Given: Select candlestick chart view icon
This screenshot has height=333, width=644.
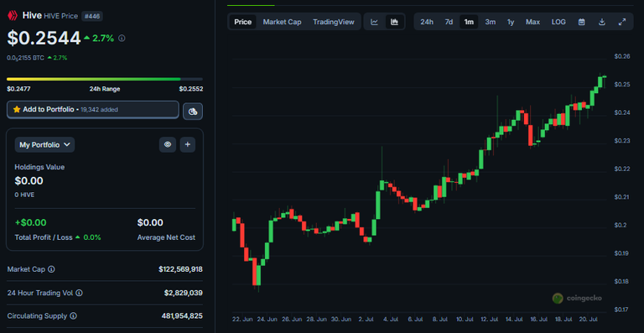Looking at the screenshot, I should pos(394,22).
